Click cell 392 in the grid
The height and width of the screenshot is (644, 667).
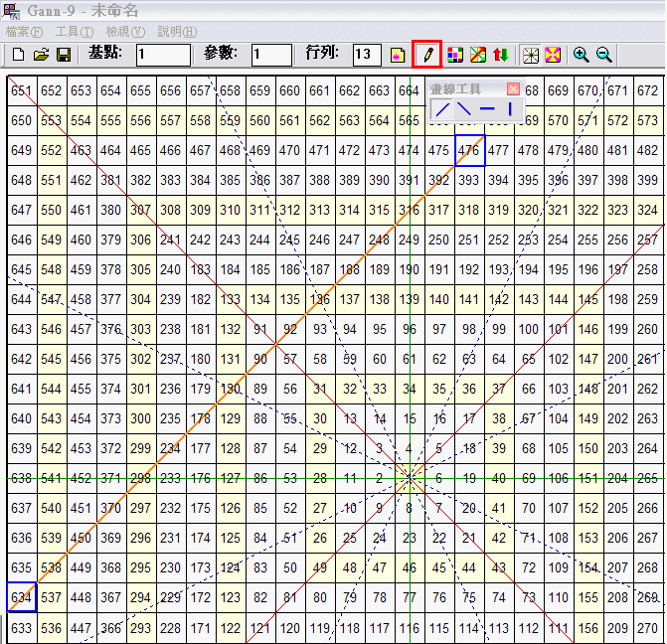point(439,180)
